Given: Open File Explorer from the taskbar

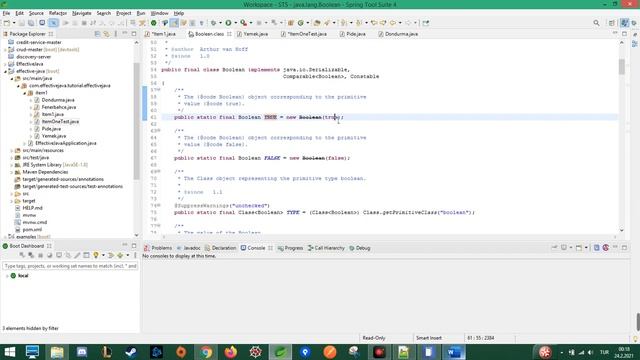Looking at the screenshot, I should [57, 352].
